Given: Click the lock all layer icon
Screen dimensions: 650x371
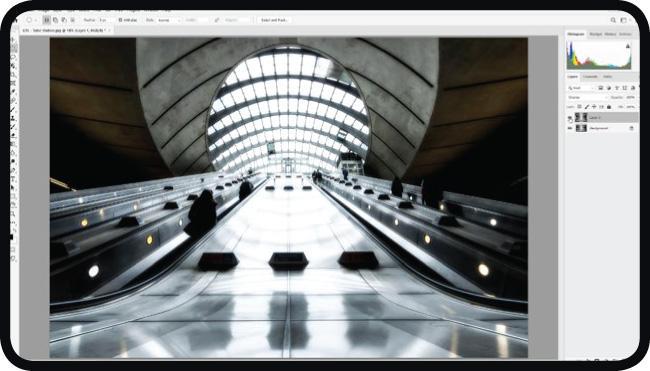Looking at the screenshot, I should coord(609,107).
